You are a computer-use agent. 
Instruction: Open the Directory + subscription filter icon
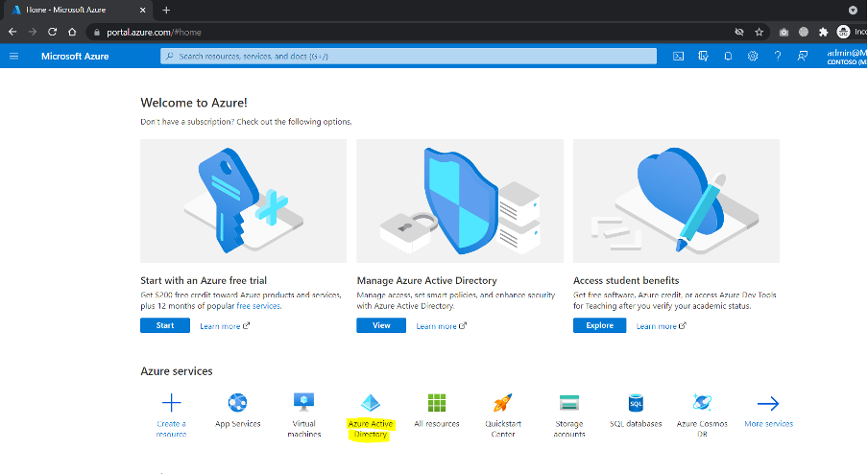703,56
